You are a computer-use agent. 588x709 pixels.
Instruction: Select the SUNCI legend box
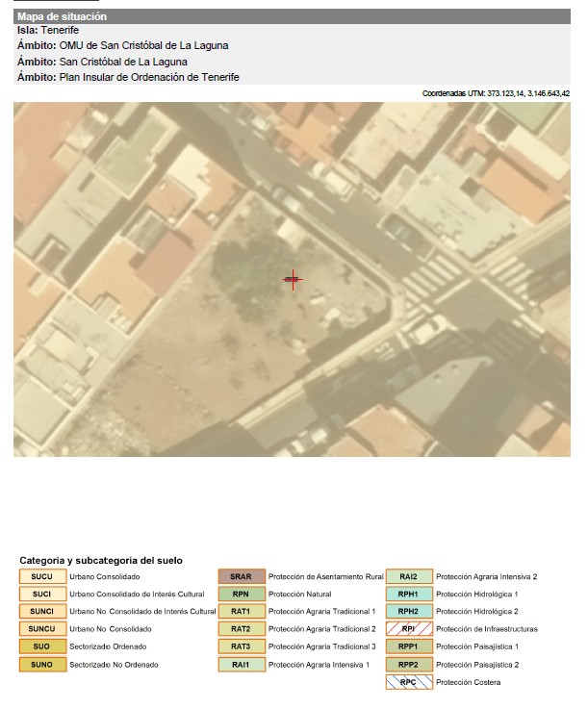[x=42, y=612]
